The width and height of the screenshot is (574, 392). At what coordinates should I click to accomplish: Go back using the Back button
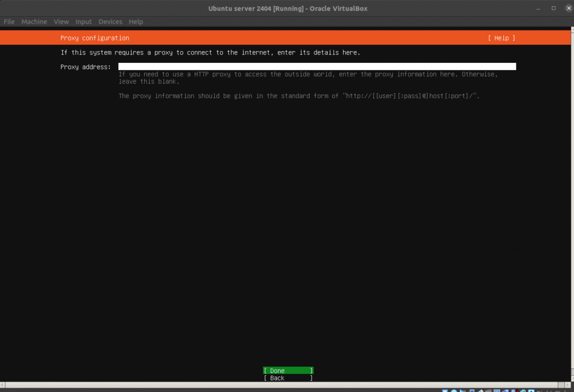coord(288,379)
